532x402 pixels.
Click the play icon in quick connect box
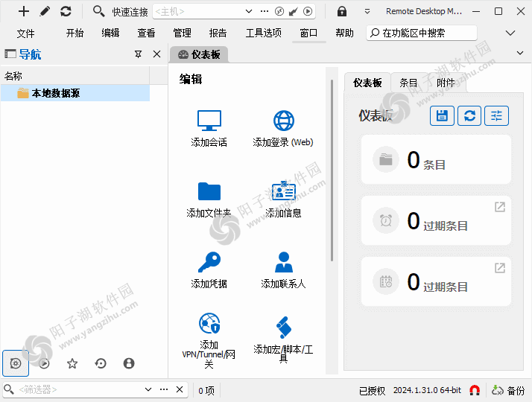pos(308,11)
